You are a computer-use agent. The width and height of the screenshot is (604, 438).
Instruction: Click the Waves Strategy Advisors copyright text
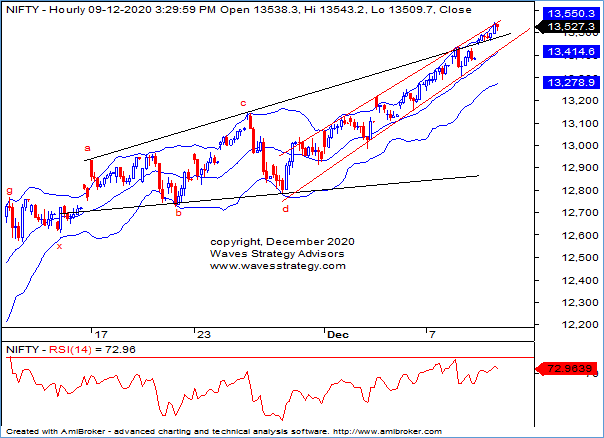(x=277, y=254)
